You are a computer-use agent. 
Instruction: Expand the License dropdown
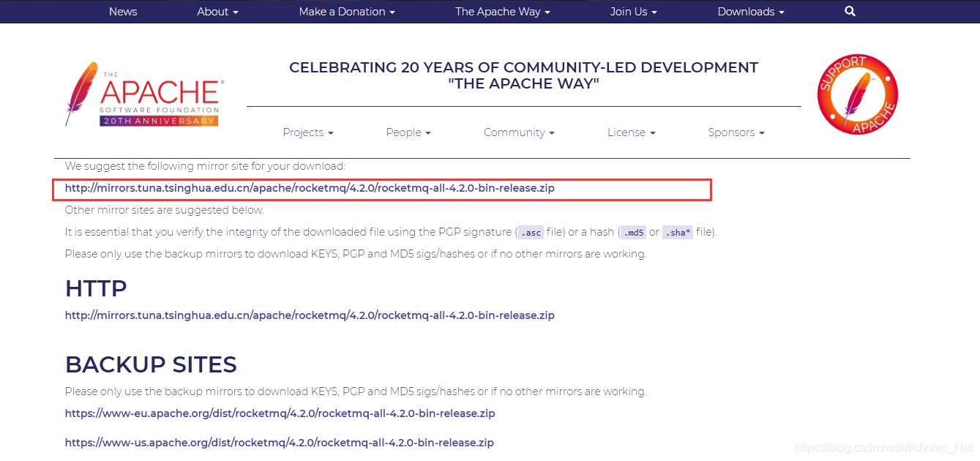pos(632,132)
